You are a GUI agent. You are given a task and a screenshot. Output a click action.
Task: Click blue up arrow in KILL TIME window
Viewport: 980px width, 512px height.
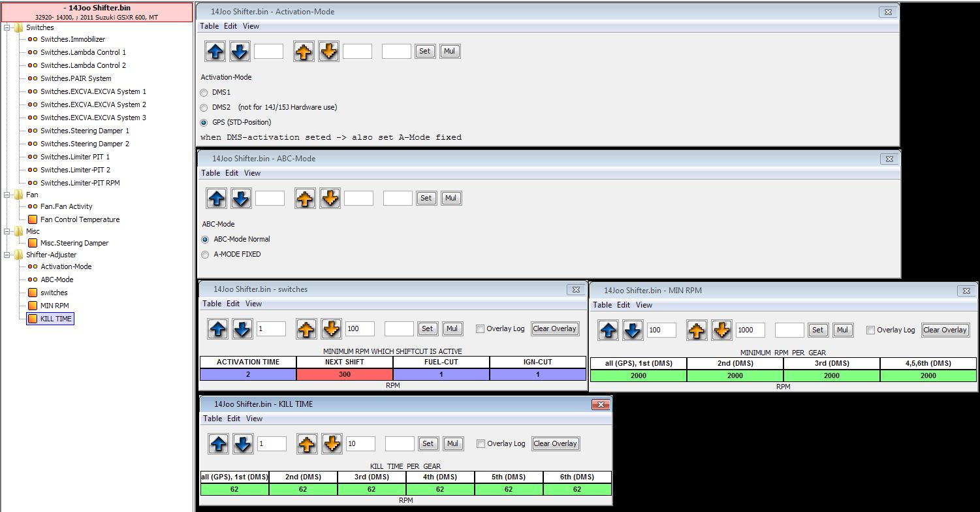pyautogui.click(x=219, y=444)
